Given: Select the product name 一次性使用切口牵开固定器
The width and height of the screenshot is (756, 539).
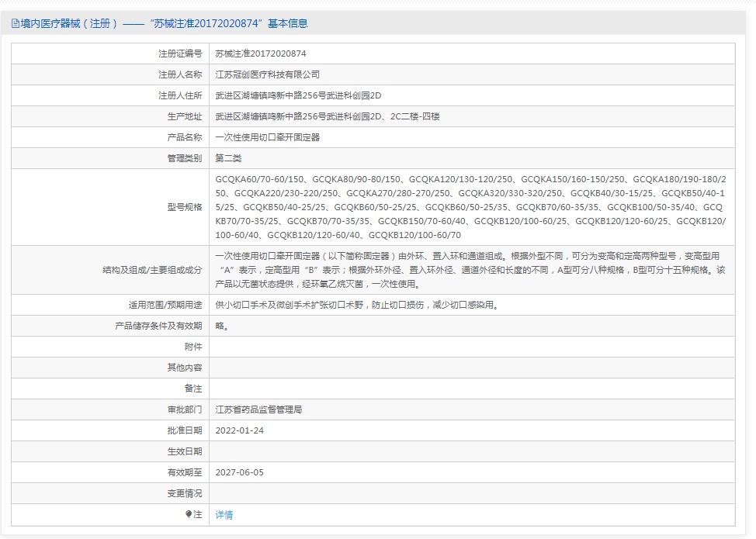Looking at the screenshot, I should click(x=267, y=137).
